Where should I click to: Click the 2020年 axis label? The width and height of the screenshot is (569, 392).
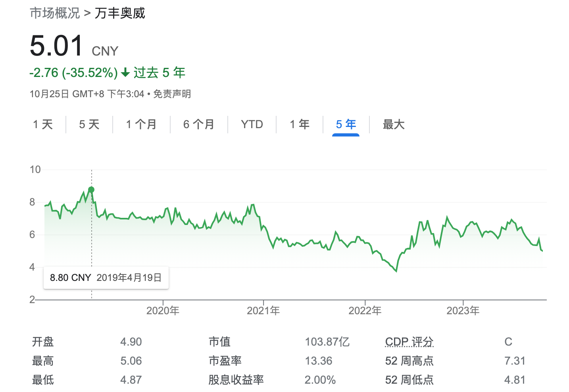[163, 311]
